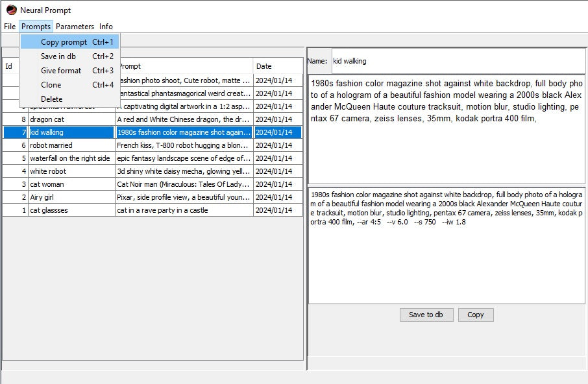The image size is (588, 384).
Task: Open the Parameters menu
Action: pyautogui.click(x=75, y=27)
